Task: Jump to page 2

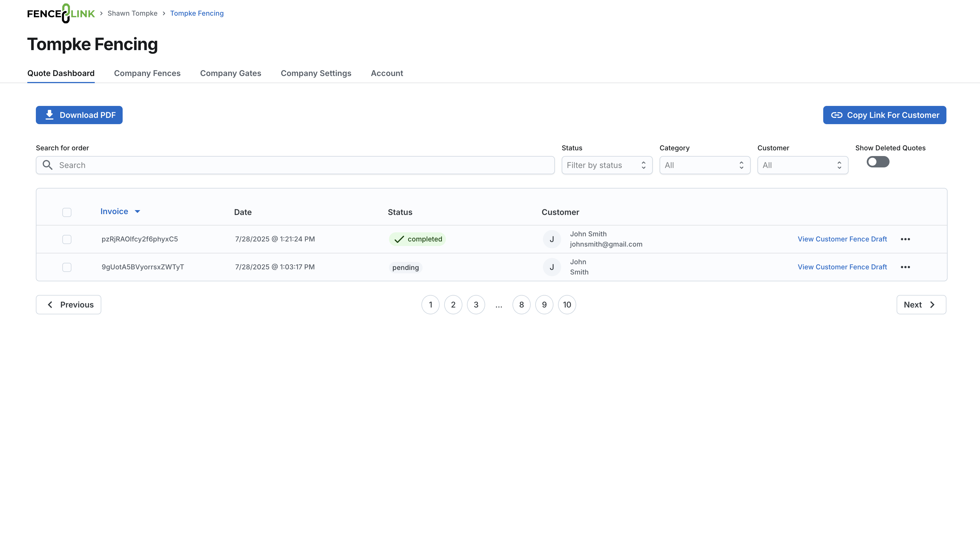Action: click(453, 305)
